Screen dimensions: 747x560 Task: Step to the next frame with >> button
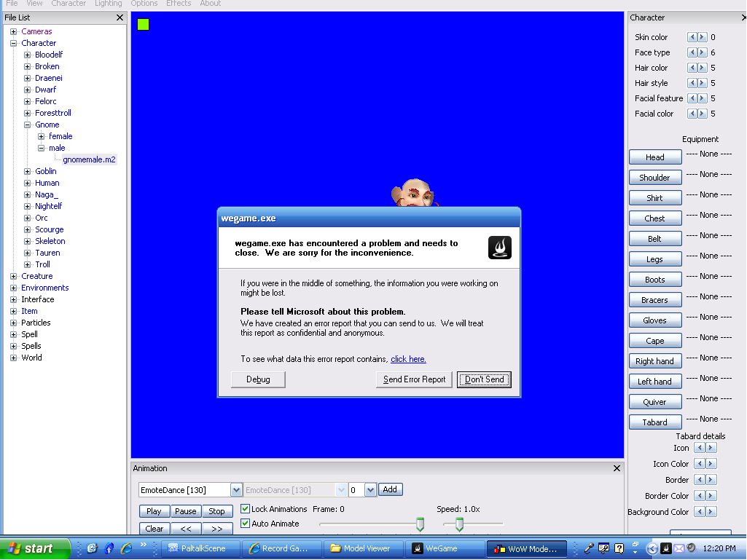click(216, 529)
